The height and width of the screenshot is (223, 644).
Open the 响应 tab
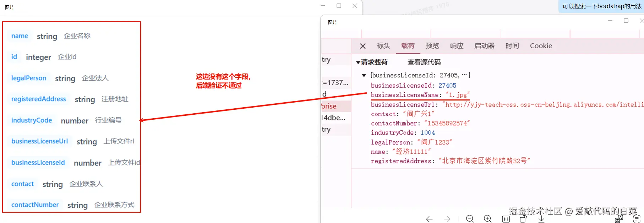pyautogui.click(x=457, y=46)
